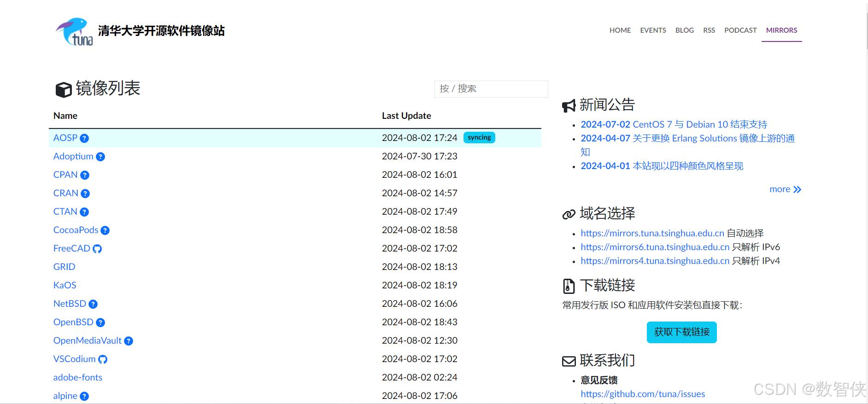The image size is (868, 404).
Task: Click the 获取下载链接 button
Action: pos(682,332)
